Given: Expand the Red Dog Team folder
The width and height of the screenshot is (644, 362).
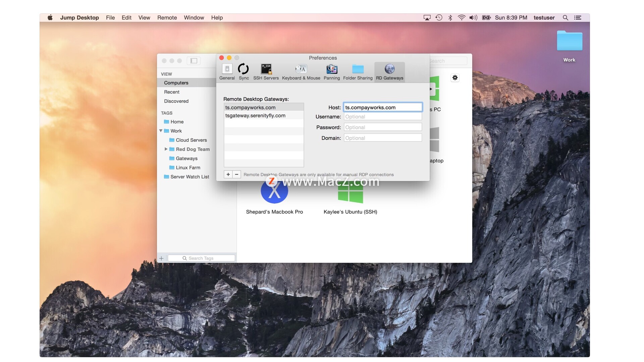Looking at the screenshot, I should [166, 149].
